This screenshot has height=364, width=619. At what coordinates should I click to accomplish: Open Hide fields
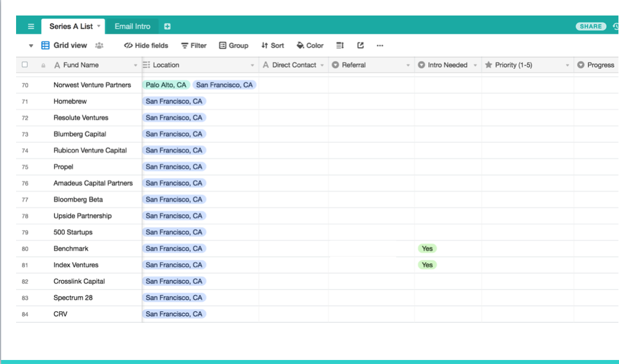click(146, 45)
